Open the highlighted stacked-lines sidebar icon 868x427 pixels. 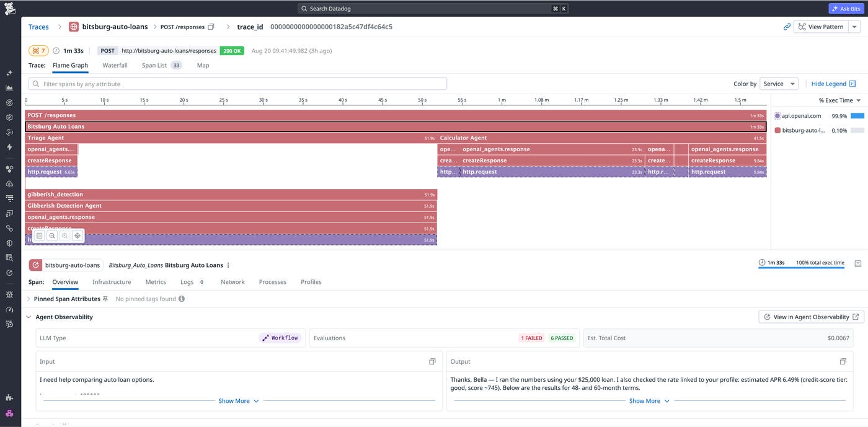[9, 198]
